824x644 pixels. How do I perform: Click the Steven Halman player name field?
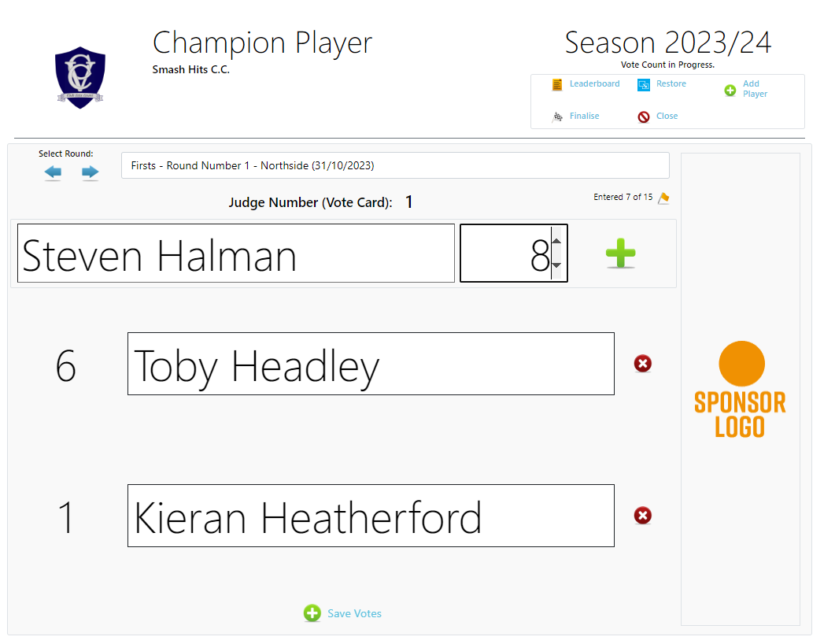(x=236, y=254)
